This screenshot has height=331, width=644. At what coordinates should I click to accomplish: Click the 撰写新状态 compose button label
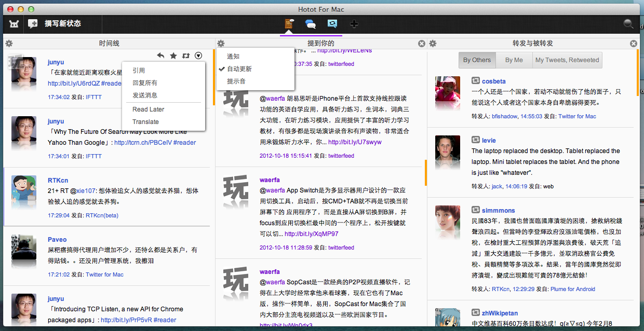click(63, 23)
